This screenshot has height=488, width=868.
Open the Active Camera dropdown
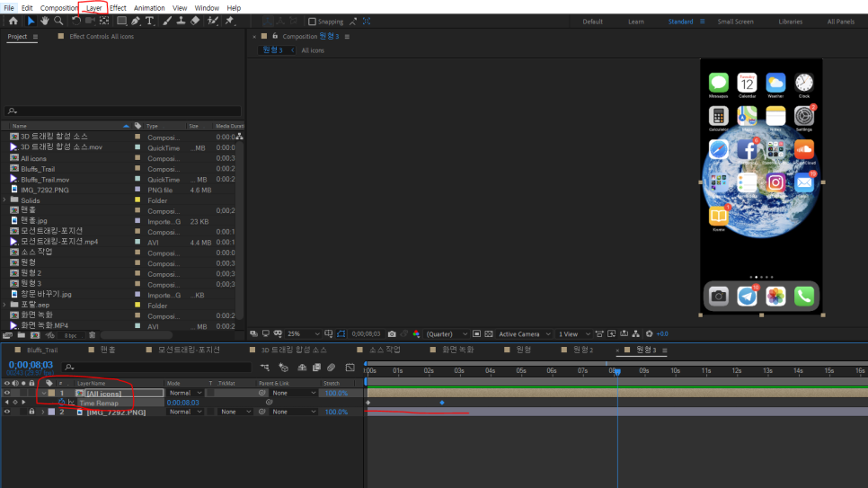click(x=524, y=334)
